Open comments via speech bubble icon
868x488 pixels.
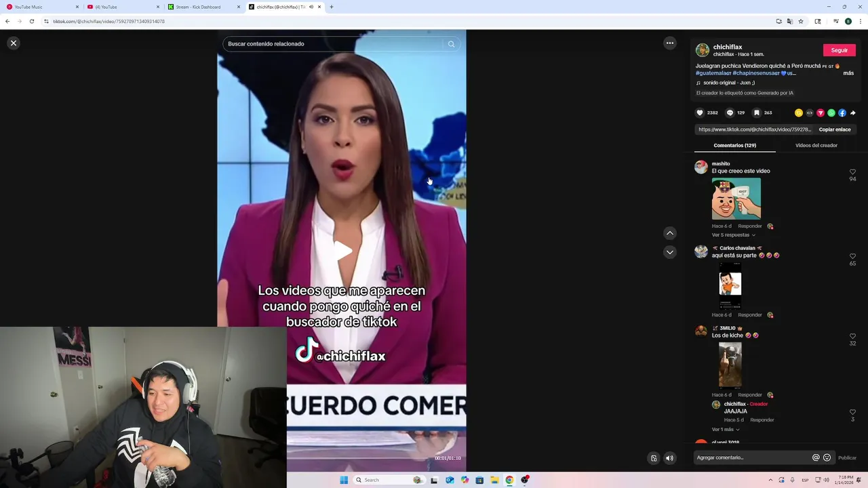(x=730, y=113)
